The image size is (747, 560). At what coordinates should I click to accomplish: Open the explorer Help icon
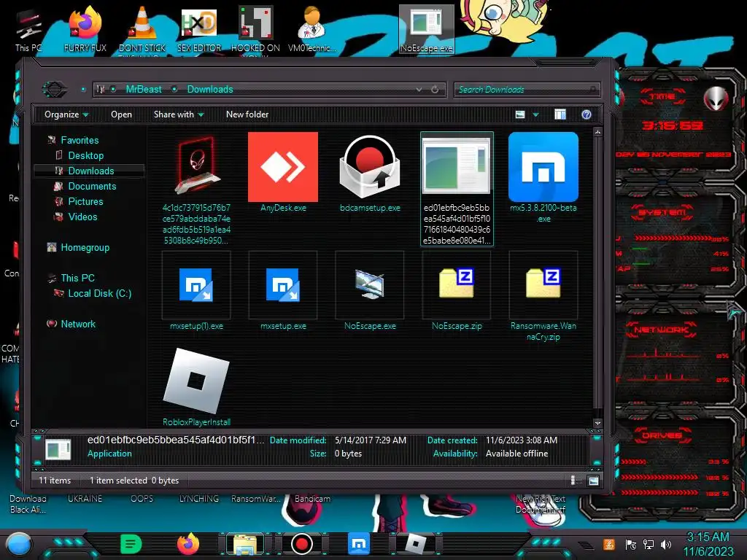(587, 114)
